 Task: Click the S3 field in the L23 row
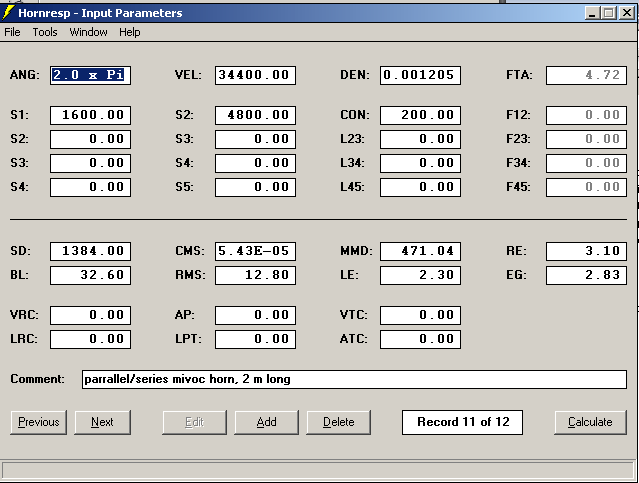256,139
